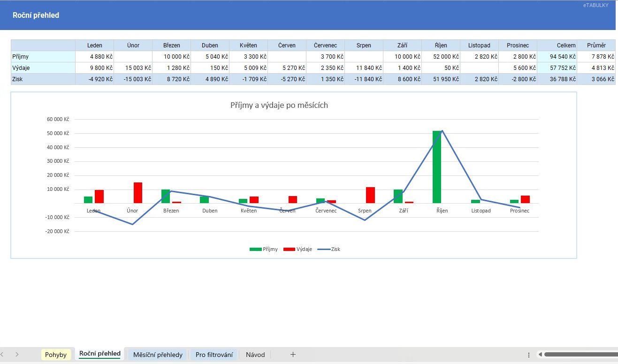618x364 pixels.
Task: Go to the Návod sheet tab
Action: point(255,355)
